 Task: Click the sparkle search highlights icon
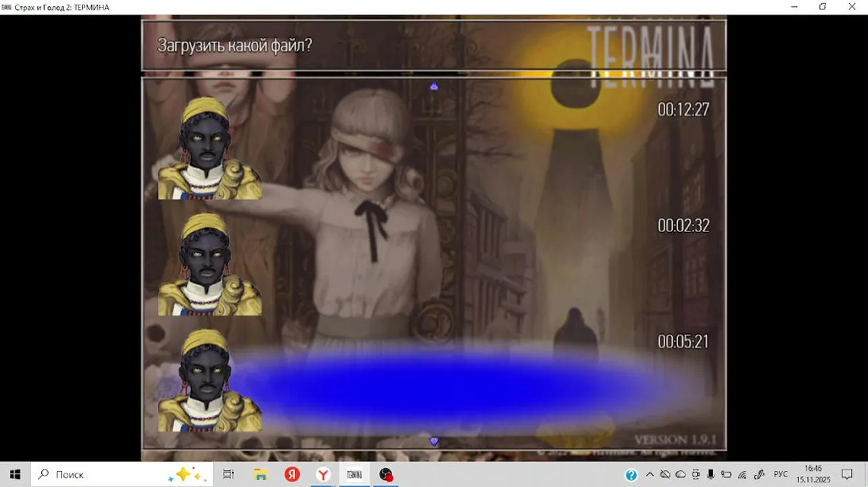[x=187, y=475]
